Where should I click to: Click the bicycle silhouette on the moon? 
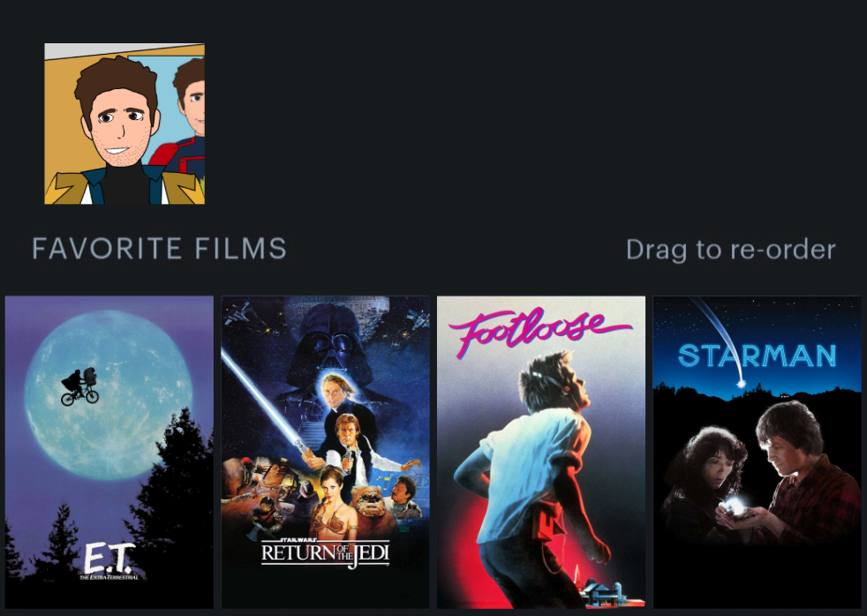tap(79, 387)
